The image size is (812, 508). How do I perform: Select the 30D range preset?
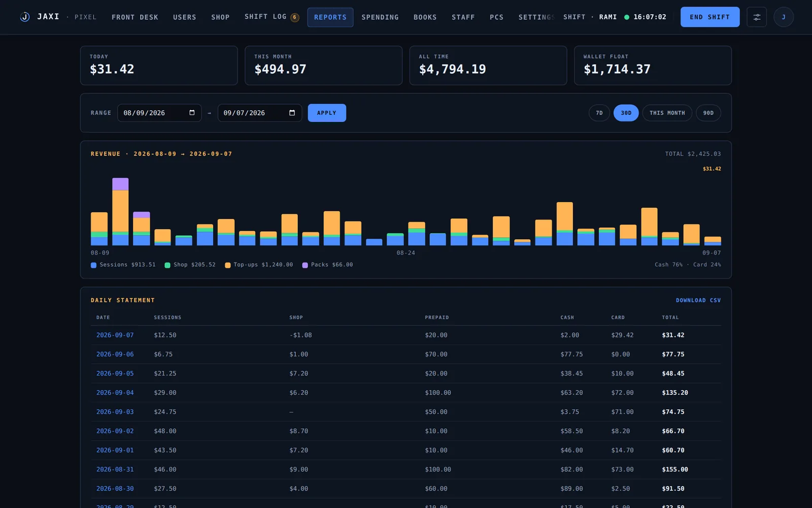click(x=626, y=113)
